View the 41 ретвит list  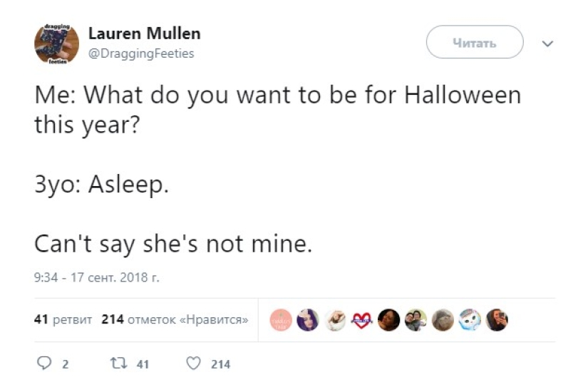click(63, 319)
